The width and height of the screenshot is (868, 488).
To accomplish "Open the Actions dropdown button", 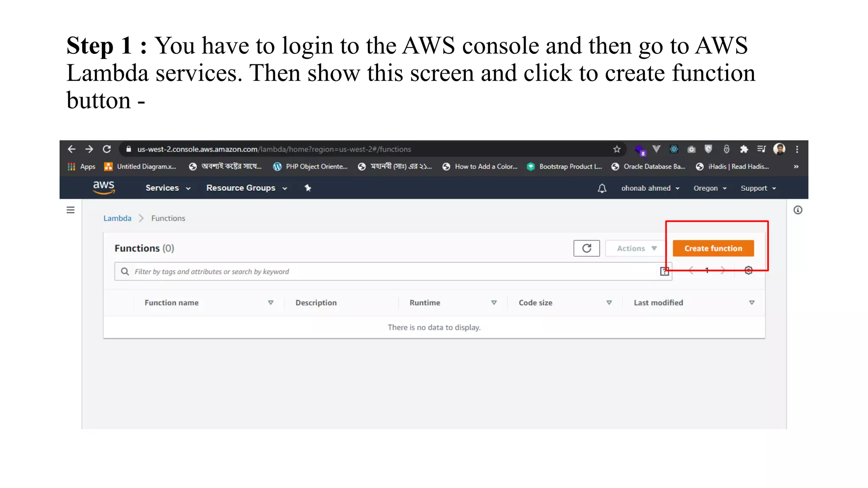I will pyautogui.click(x=636, y=248).
